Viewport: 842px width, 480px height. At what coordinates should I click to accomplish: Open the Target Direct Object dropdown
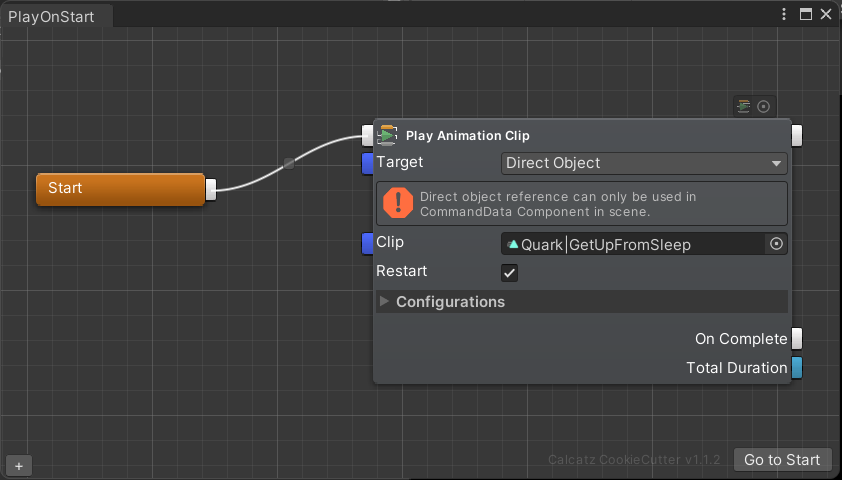644,163
